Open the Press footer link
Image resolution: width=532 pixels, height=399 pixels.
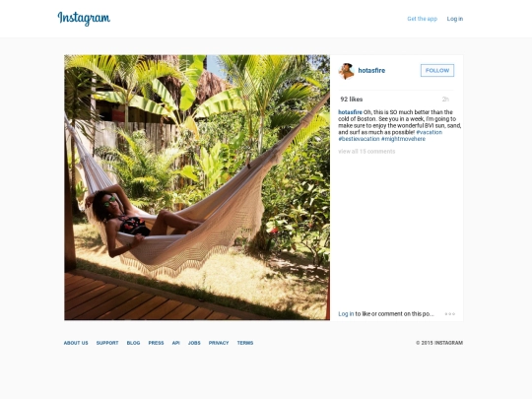(156, 343)
